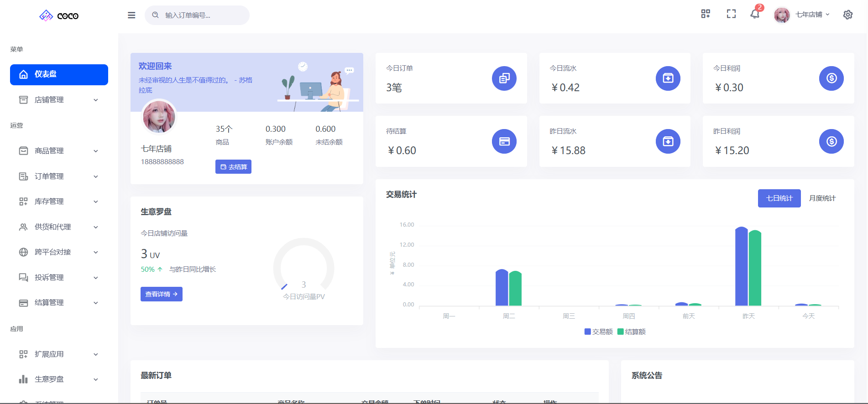This screenshot has height=404, width=868.
Task: Expand the 结算管理 sidebar menu
Action: coord(59,303)
